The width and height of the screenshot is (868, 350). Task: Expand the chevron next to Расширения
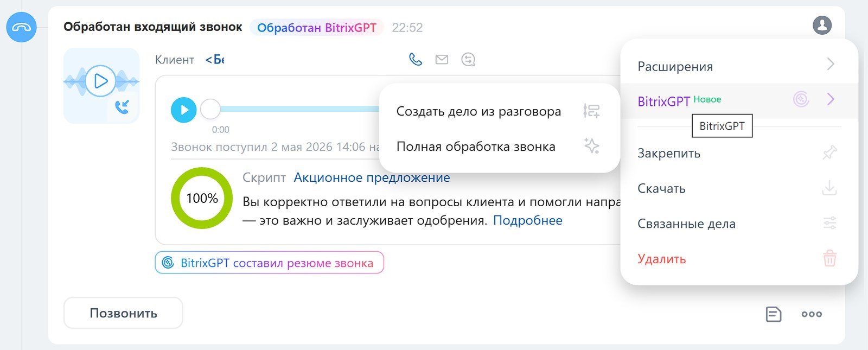(x=831, y=64)
